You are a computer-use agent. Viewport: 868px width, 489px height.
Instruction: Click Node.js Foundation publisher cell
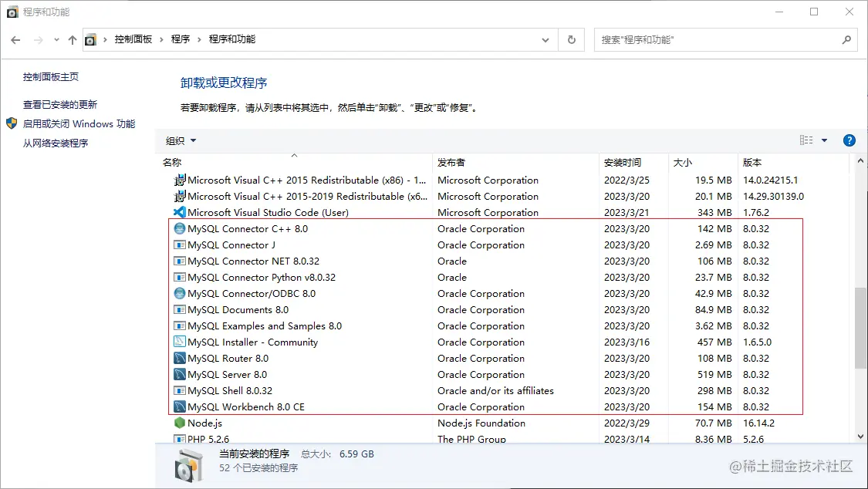point(481,423)
